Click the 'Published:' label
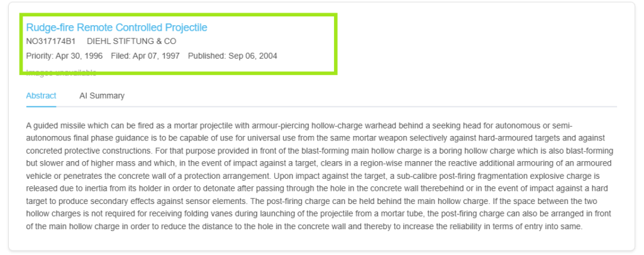The image size is (644, 255). (207, 55)
